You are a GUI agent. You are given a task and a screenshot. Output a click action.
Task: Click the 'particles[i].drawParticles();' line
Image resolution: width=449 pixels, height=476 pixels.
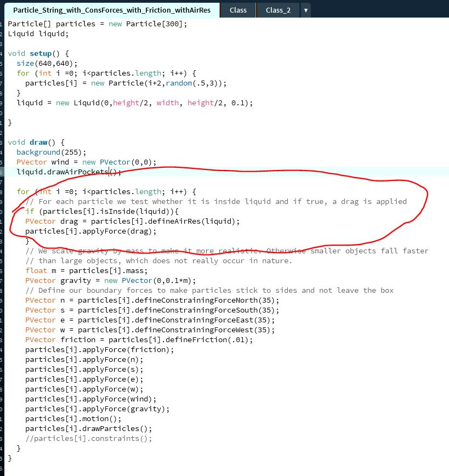88,428
